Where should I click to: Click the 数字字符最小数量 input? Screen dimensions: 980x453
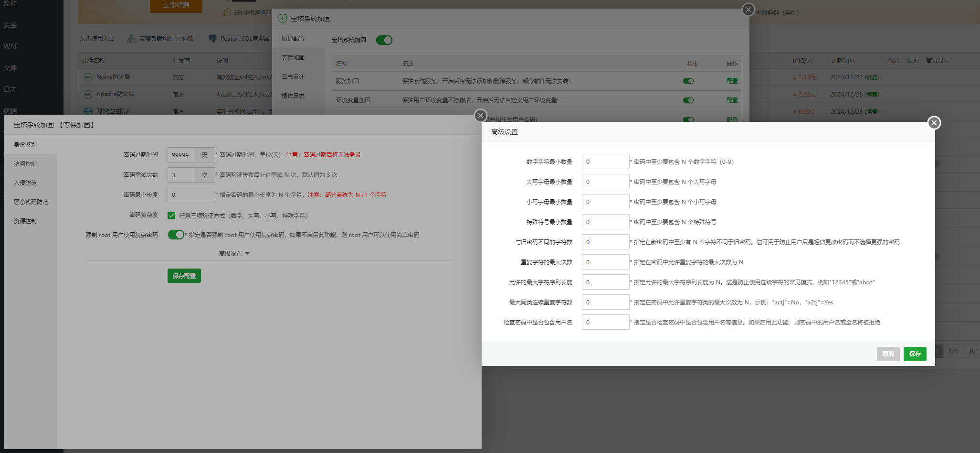pos(605,162)
